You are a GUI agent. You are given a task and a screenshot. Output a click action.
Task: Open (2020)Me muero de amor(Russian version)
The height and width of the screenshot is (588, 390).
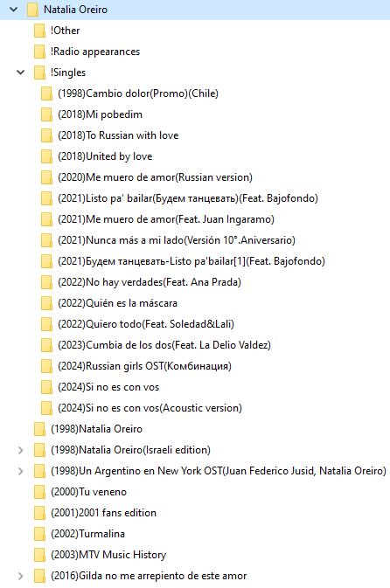155,177
